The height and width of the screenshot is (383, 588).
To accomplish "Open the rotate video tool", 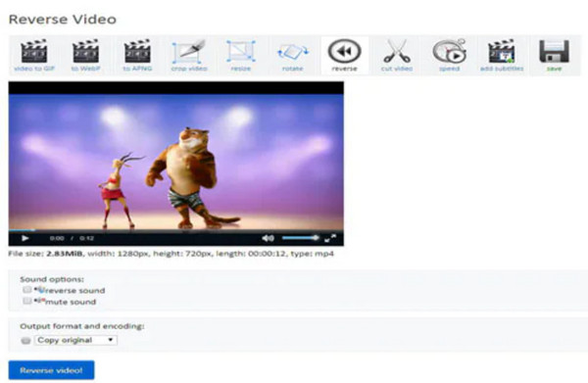I will 292,55.
